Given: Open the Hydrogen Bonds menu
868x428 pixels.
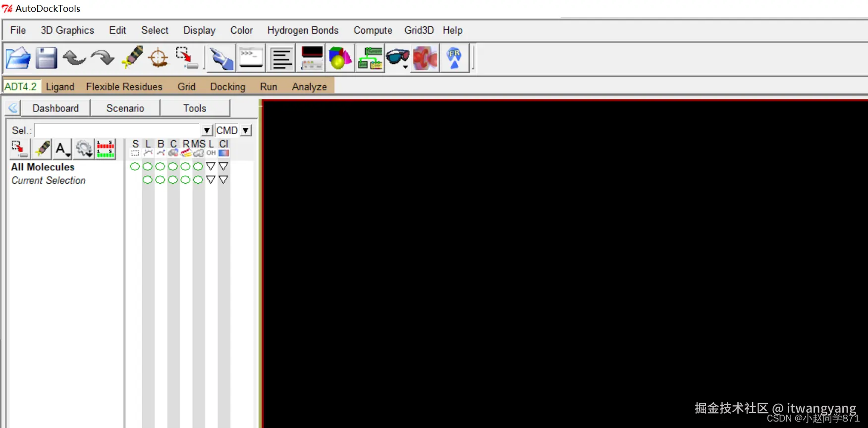Looking at the screenshot, I should (303, 30).
